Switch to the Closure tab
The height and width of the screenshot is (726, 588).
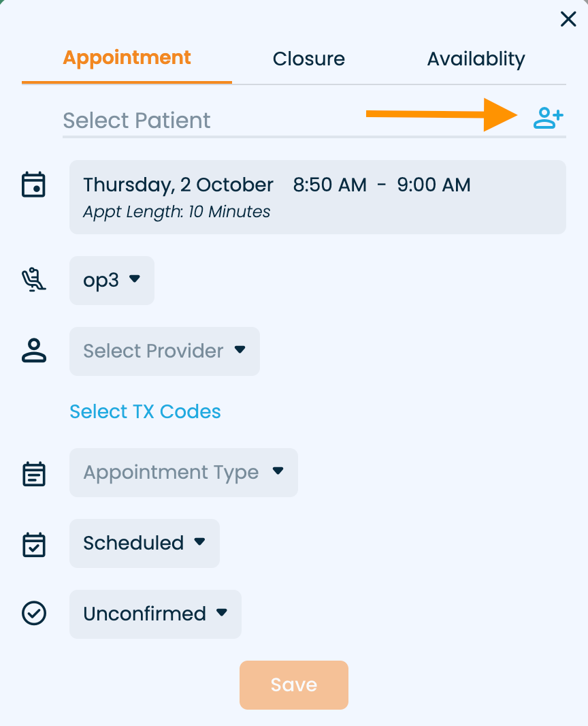click(x=309, y=59)
